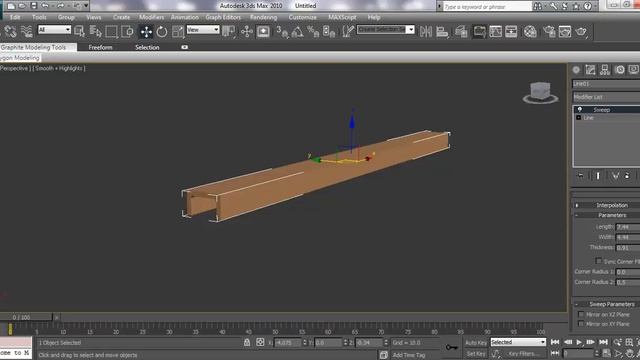Toggle Percent Snap

click(x=313, y=31)
